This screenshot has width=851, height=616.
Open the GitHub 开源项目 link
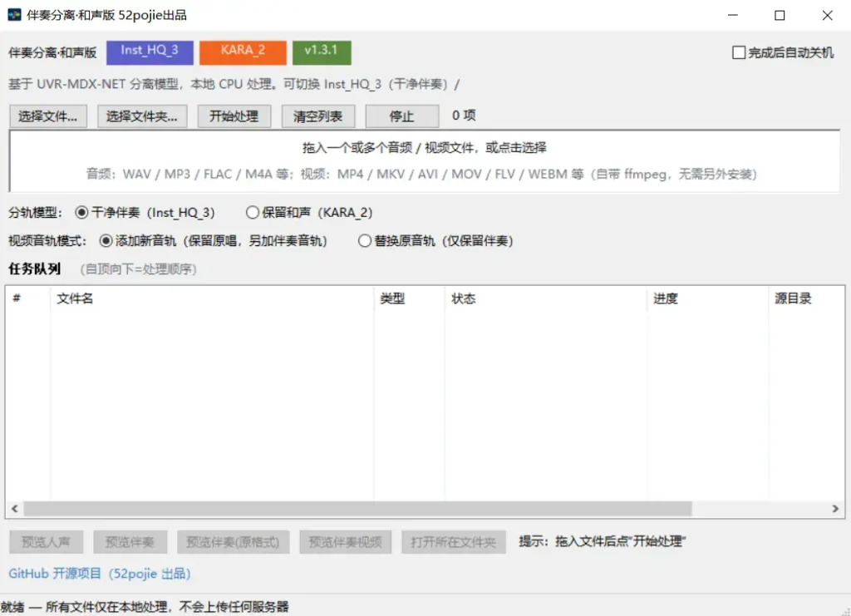pyautogui.click(x=100, y=574)
